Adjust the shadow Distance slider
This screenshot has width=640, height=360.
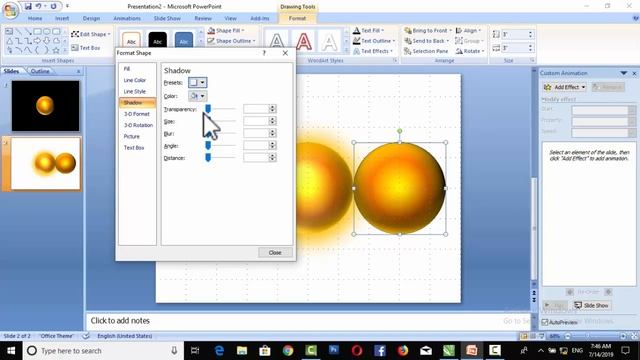[208, 158]
